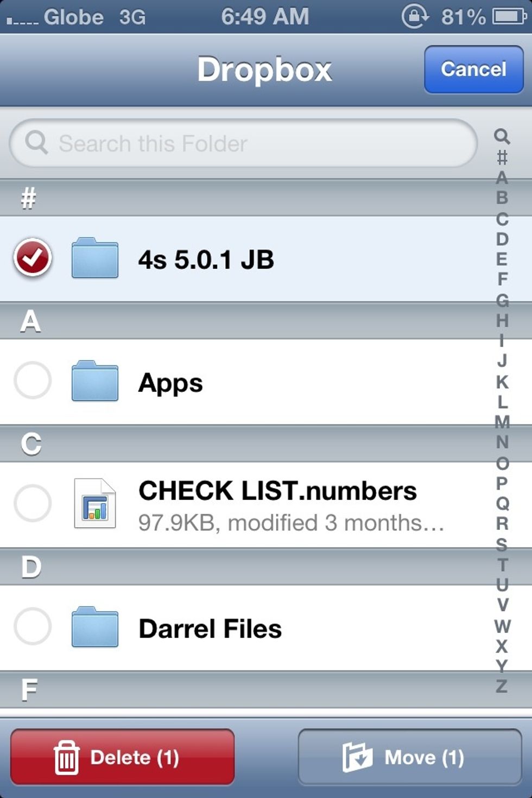Tap the trash icon on Delete button
This screenshot has height=798, width=532.
pyautogui.click(x=67, y=757)
